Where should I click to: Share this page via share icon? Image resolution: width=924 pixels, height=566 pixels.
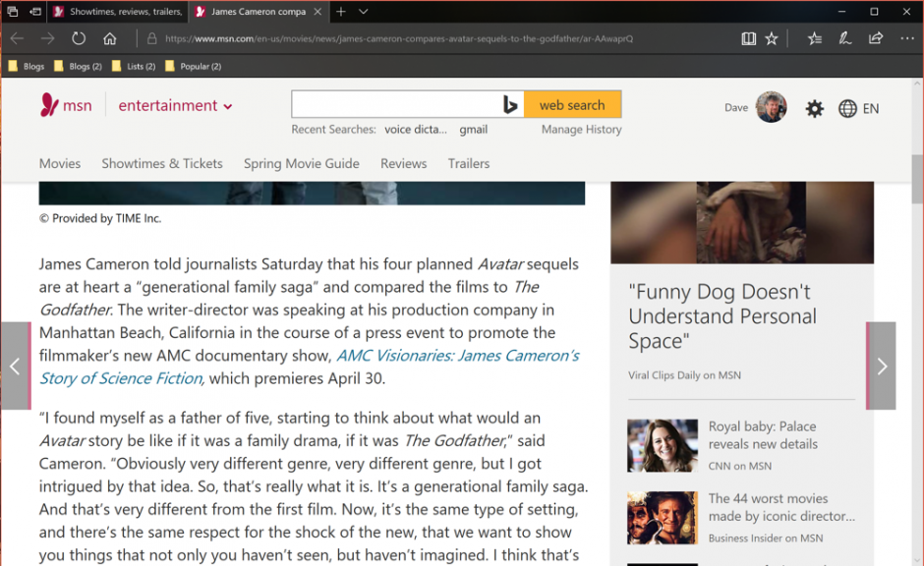pos(875,38)
